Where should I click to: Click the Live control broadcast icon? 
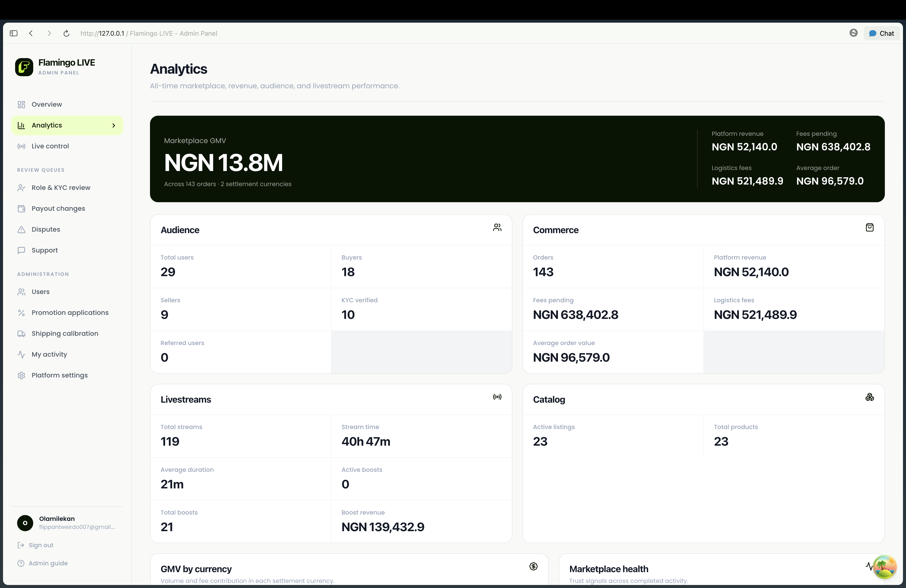pyautogui.click(x=21, y=146)
